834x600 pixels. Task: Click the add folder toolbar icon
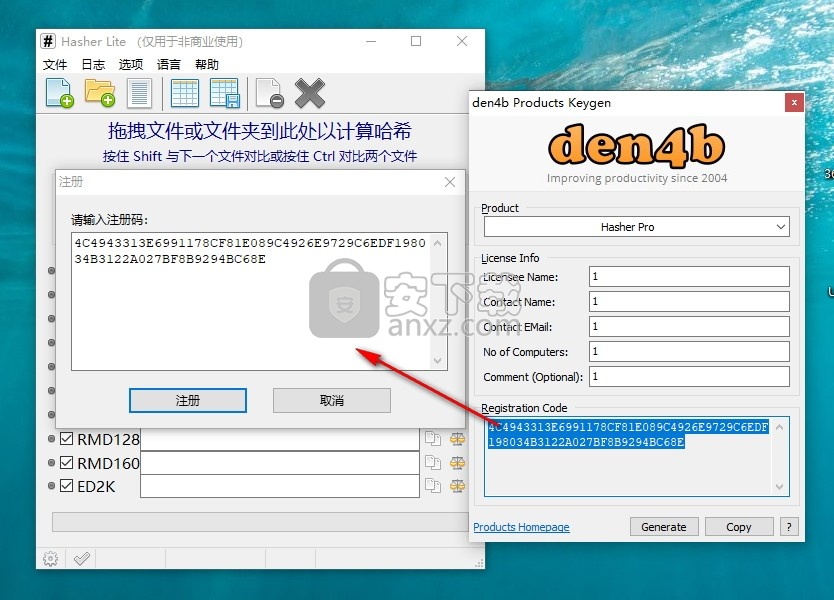click(x=100, y=93)
